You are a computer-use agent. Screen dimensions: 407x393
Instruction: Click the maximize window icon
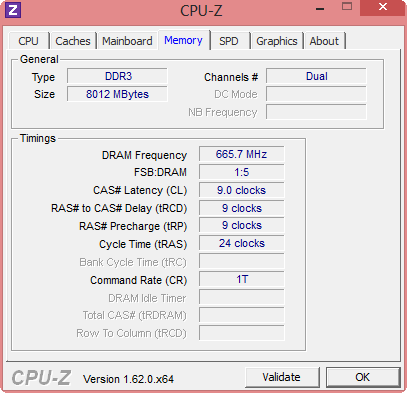tap(347, 7)
